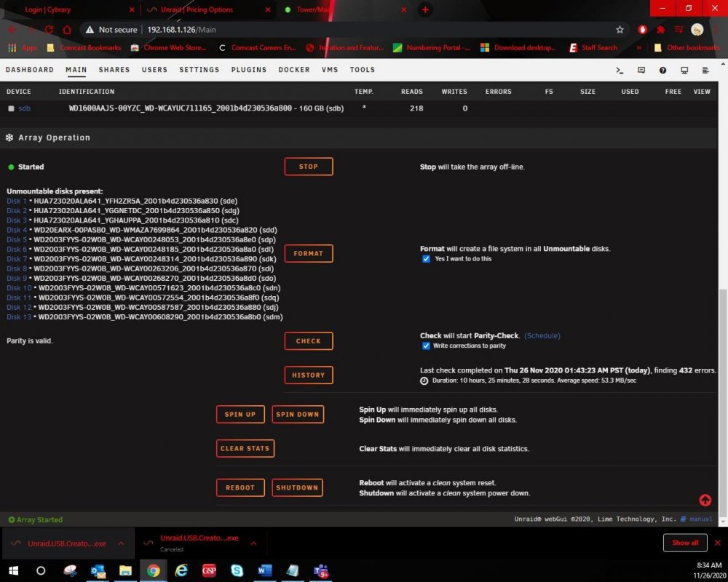728x582 pixels.
Task: Open the sdb device link
Action: point(24,108)
